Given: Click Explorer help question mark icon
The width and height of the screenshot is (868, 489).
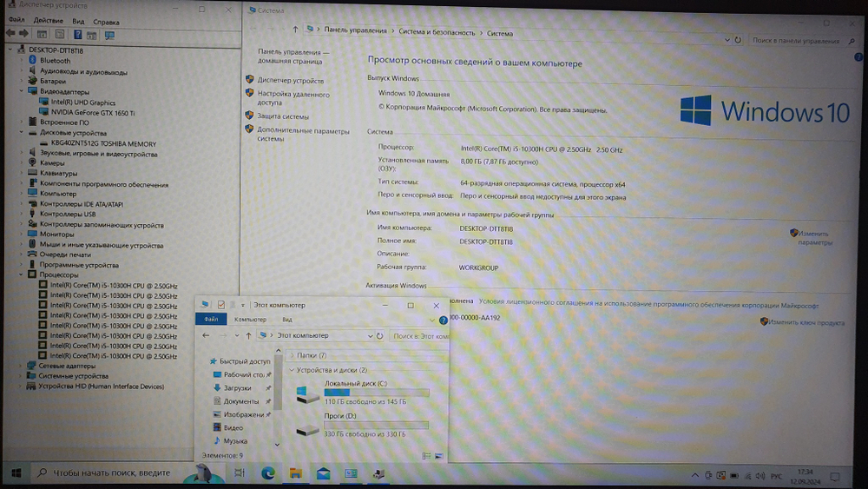Looking at the screenshot, I should coord(443,320).
